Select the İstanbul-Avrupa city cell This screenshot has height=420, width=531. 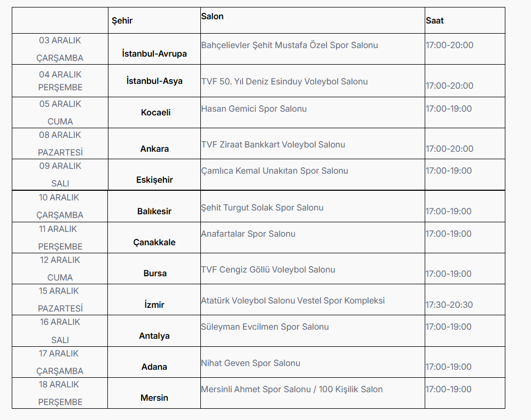pyautogui.click(x=154, y=54)
